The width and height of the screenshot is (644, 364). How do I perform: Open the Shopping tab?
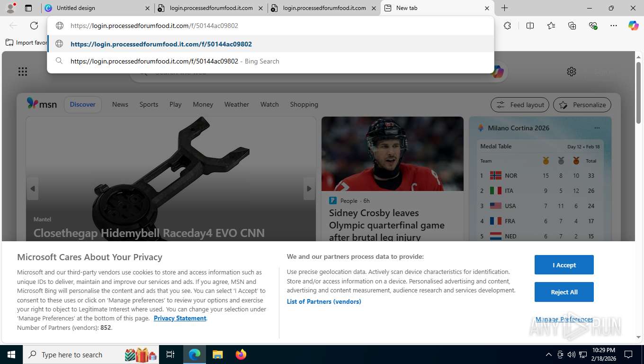pos(304,104)
